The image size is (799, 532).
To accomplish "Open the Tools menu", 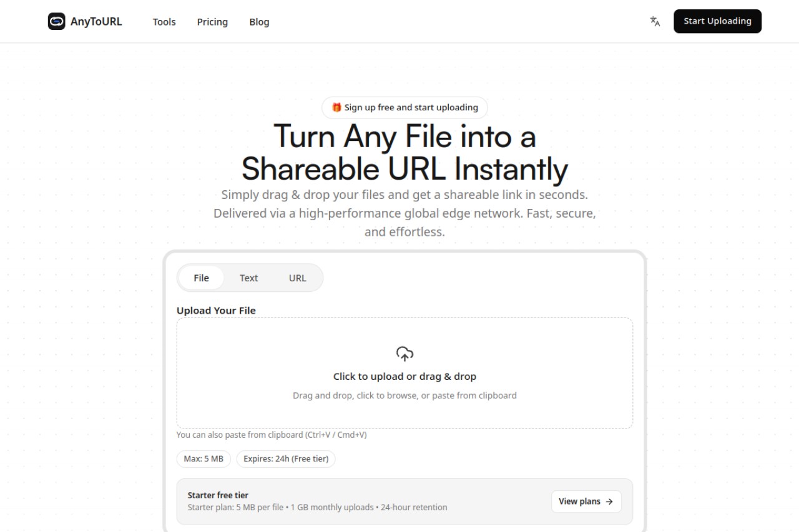I will [164, 22].
